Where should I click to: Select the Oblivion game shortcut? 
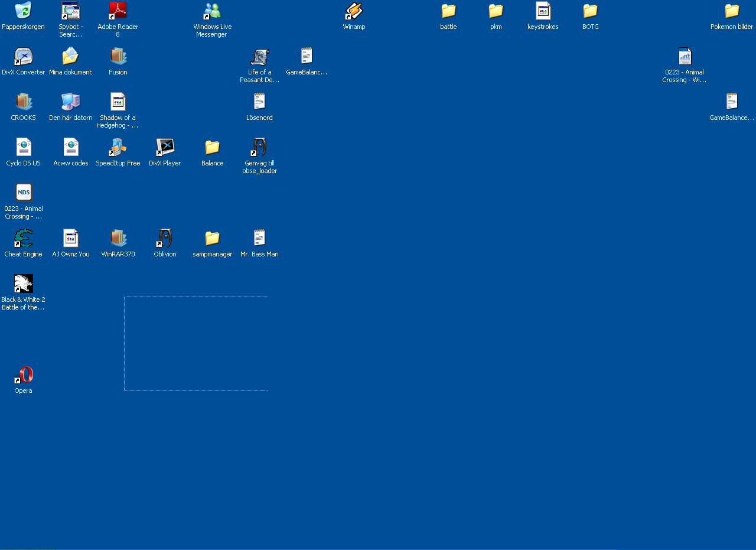165,238
